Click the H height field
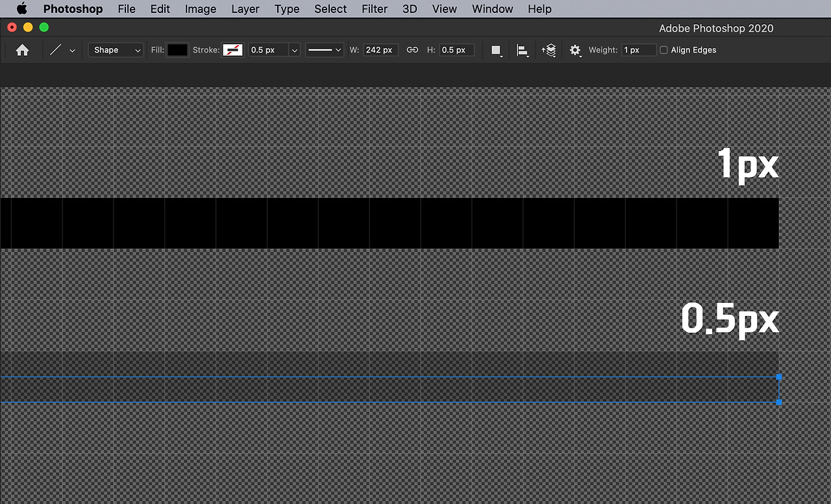Screen dimensions: 831x504 [x=456, y=50]
